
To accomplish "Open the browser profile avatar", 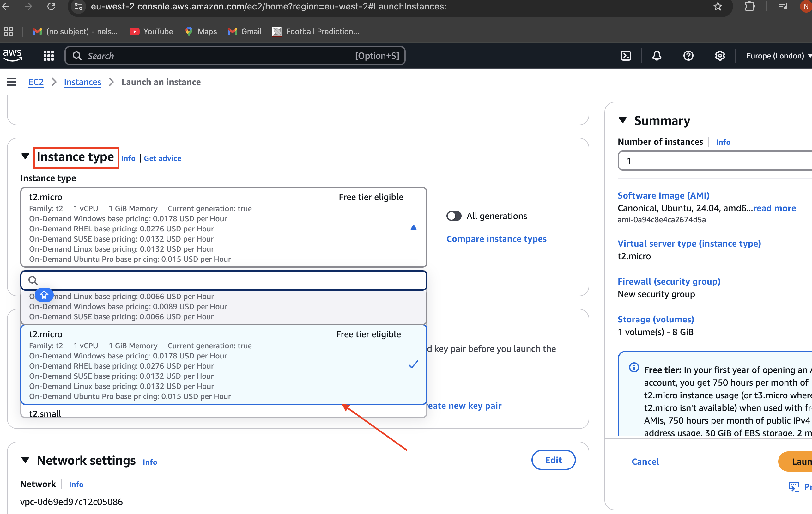I will click(806, 6).
